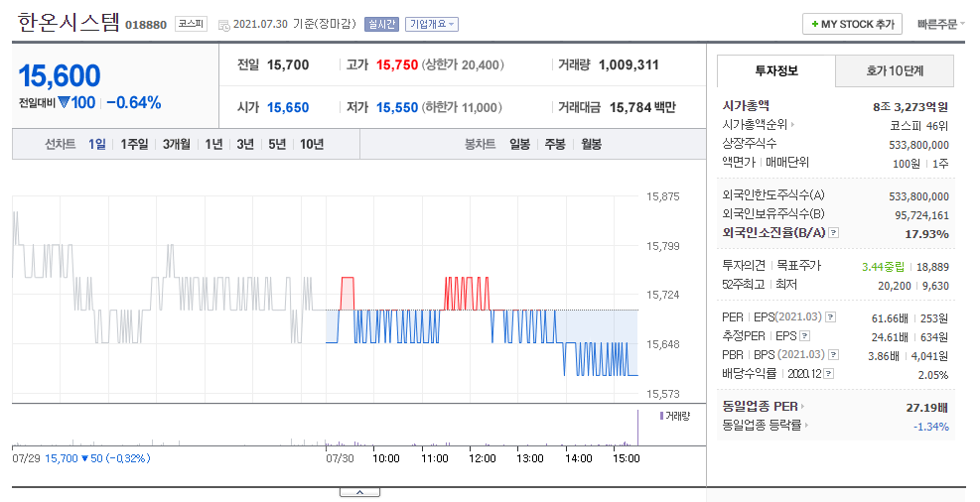Click the 동일업종 등락률 value -1.34%
The image size is (980, 502).
(931, 427)
